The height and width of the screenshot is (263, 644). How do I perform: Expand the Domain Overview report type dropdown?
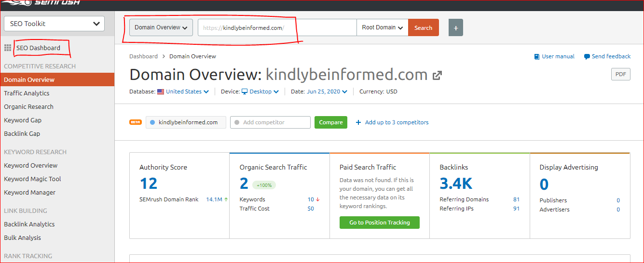point(161,27)
